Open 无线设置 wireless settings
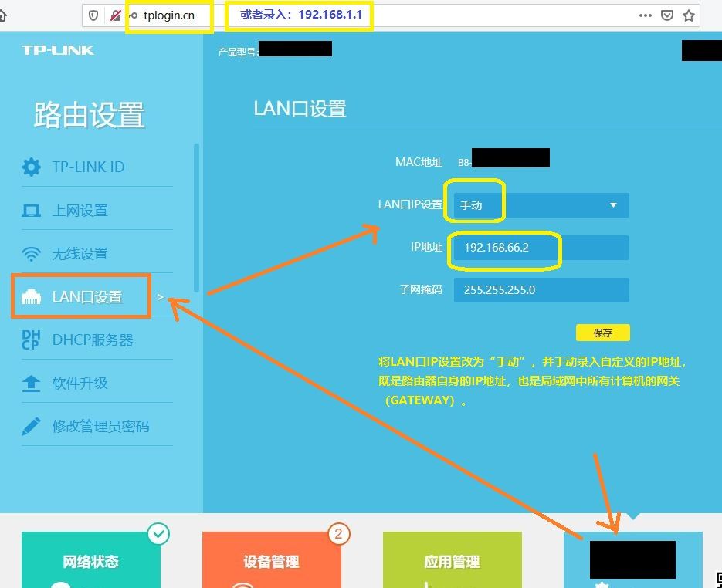 coord(97,254)
